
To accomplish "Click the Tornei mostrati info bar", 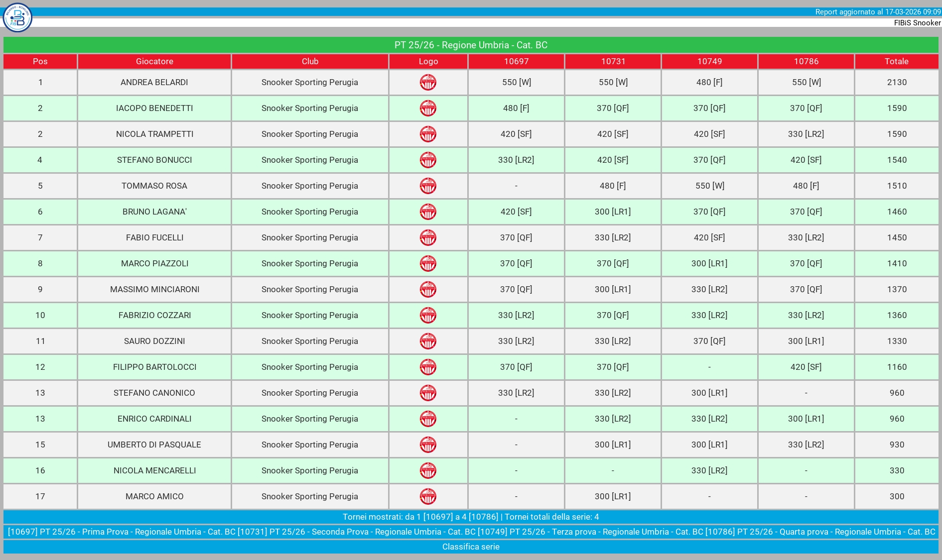I will (471, 517).
